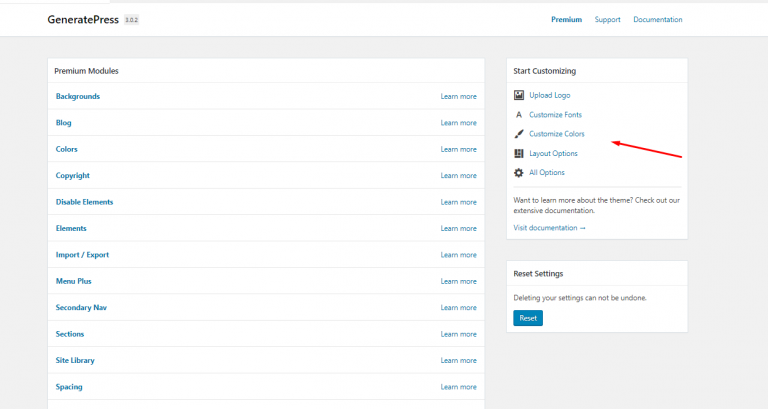This screenshot has height=409, width=768.
Task: Open the Premium tab in header
Action: click(x=566, y=20)
